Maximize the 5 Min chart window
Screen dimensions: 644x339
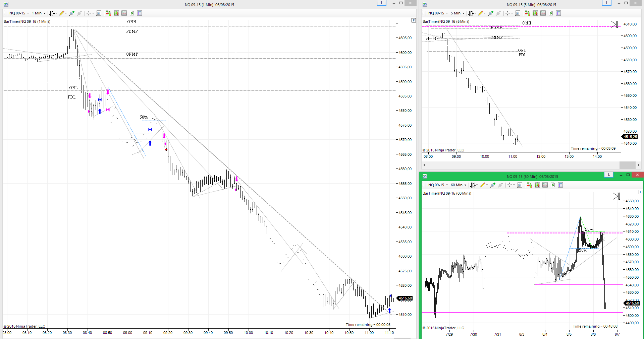[x=626, y=3]
